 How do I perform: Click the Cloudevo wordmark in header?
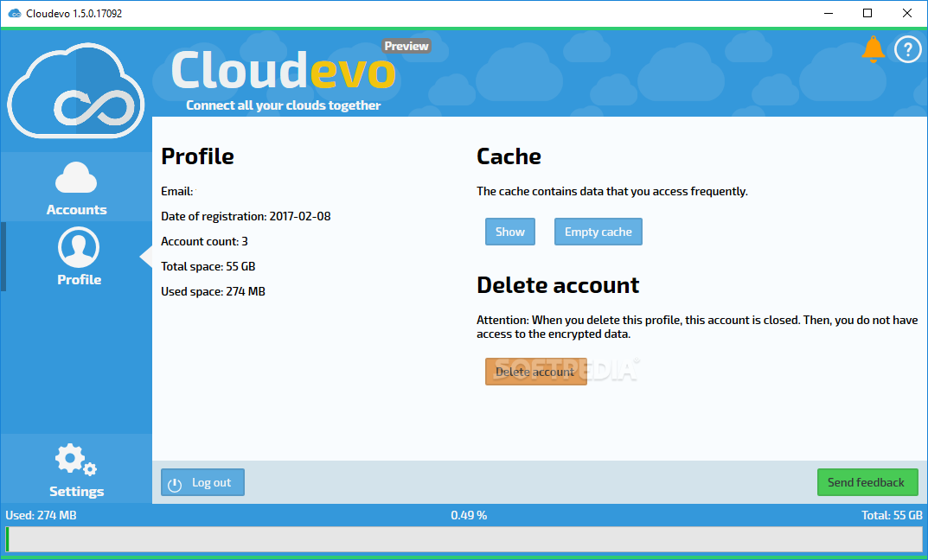pos(283,70)
